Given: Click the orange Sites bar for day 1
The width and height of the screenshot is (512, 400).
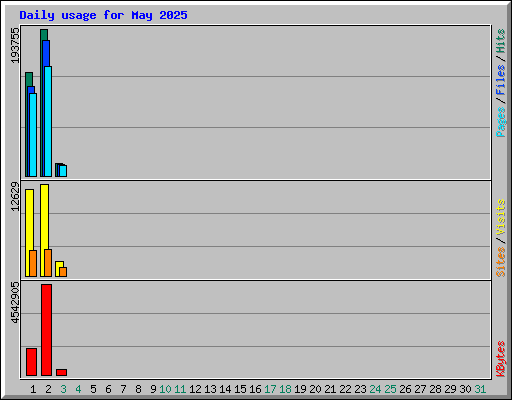Looking at the screenshot, I should click(x=33, y=263).
